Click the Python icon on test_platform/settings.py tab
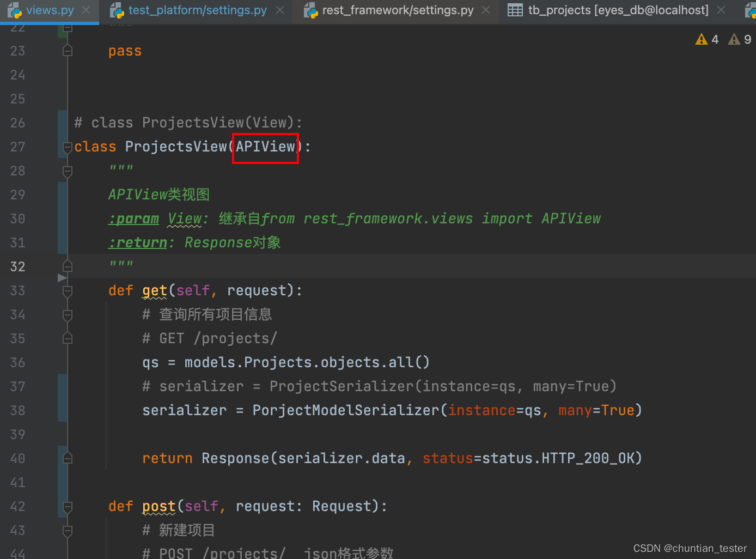Viewport: 756px width, 559px height. (117, 9)
